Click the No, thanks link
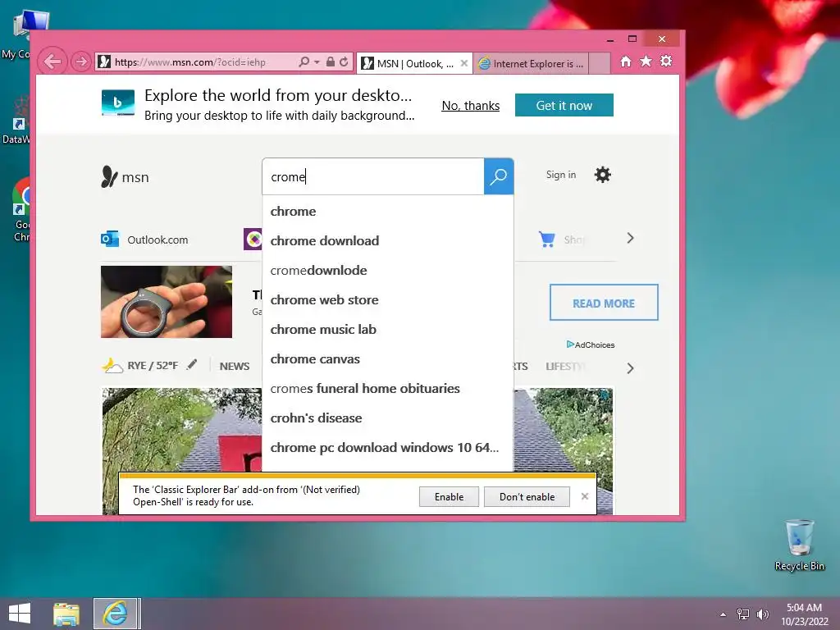Screen dimensions: 840x630 point(470,106)
